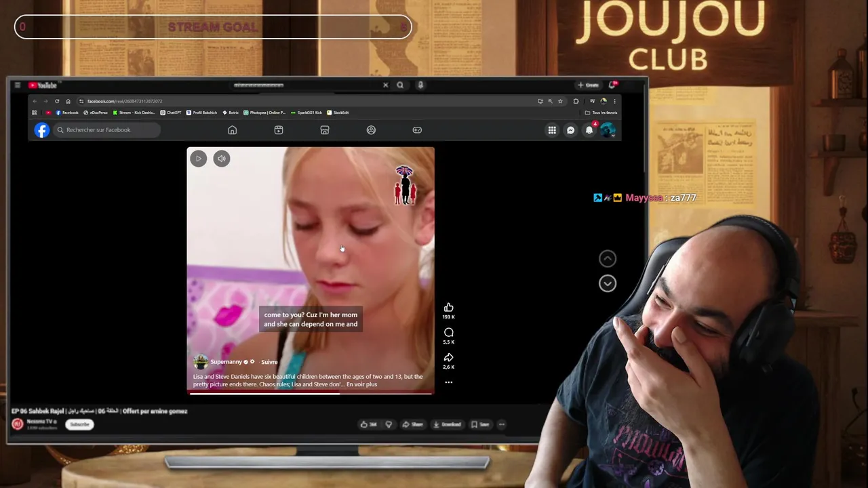
Task: Open the eDocPerso bookmark
Action: click(96, 113)
